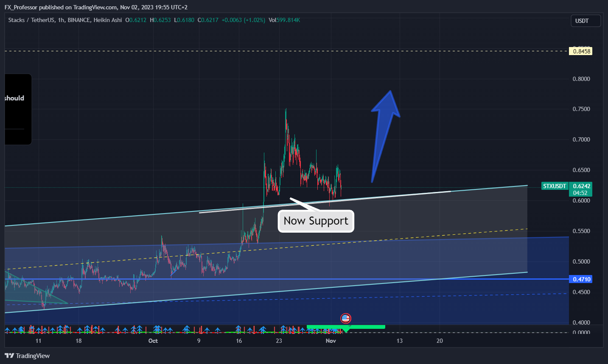The image size is (608, 364).
Task: Click the Nov date label
Action: click(331, 341)
